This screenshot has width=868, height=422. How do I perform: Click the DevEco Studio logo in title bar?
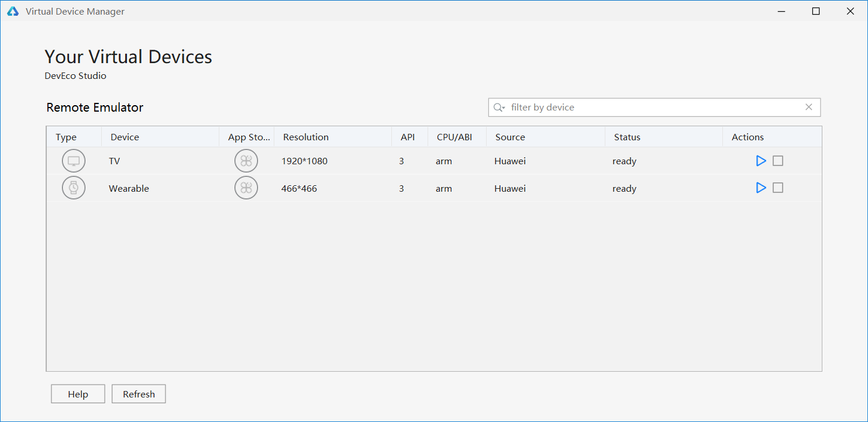(x=12, y=11)
